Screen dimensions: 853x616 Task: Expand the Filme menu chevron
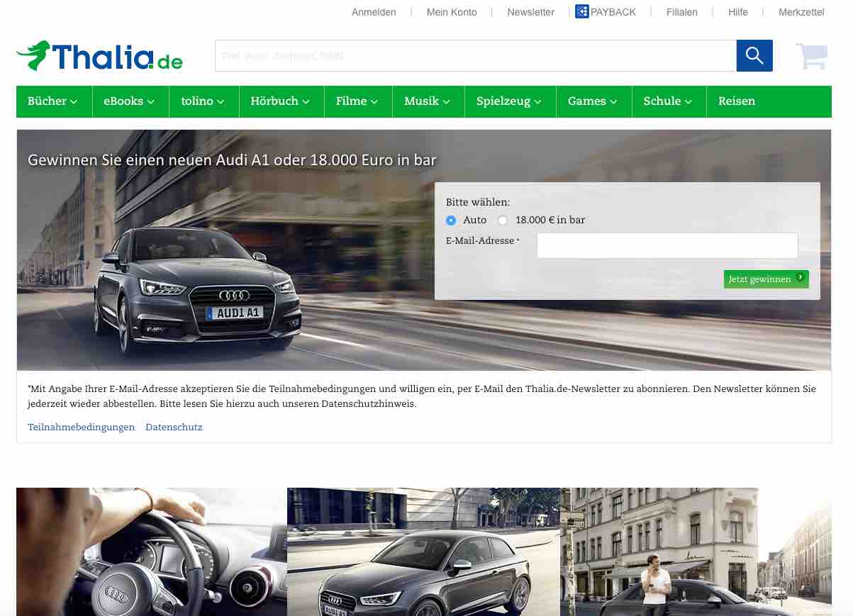click(374, 102)
